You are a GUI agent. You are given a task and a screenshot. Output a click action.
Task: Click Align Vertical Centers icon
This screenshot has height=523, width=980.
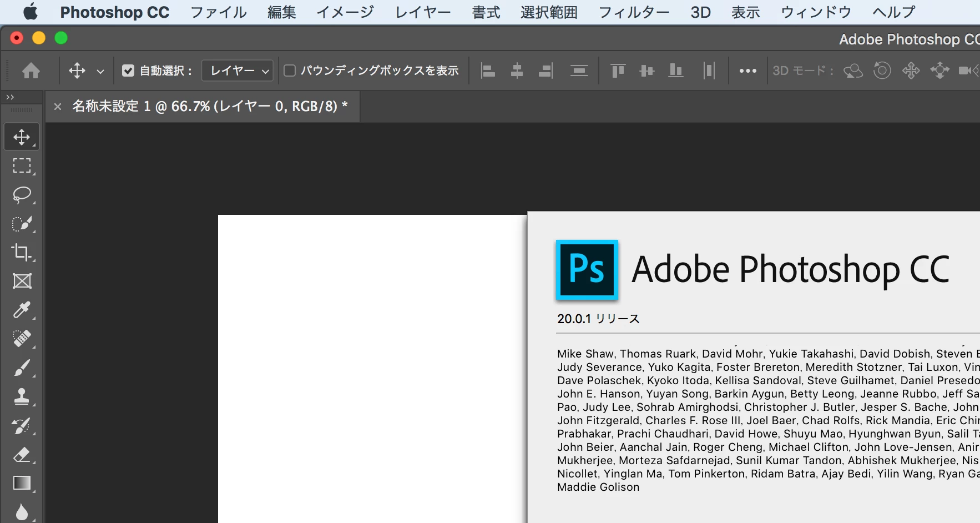coord(646,71)
